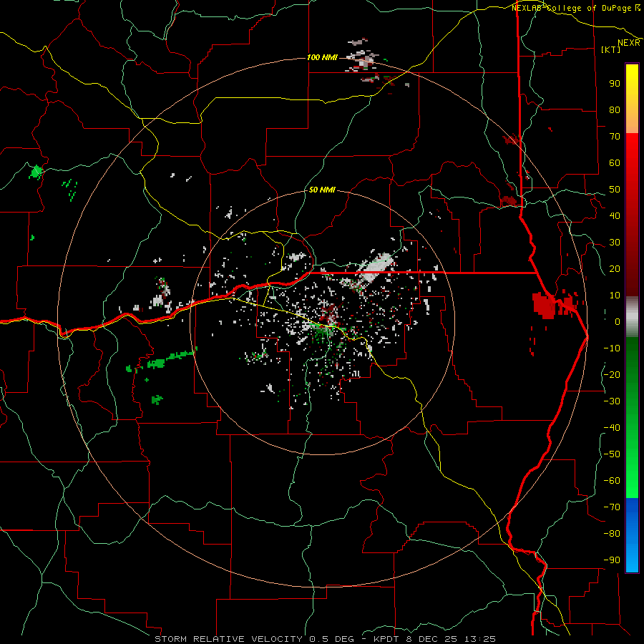This screenshot has width=644, height=644.
Task: Click the -60 scale label
Action: (x=612, y=481)
